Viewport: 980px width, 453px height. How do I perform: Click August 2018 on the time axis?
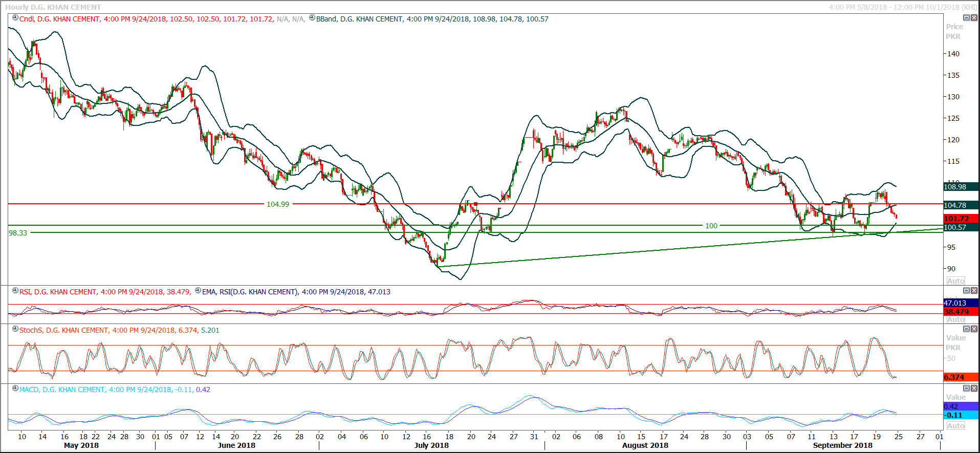(x=645, y=445)
